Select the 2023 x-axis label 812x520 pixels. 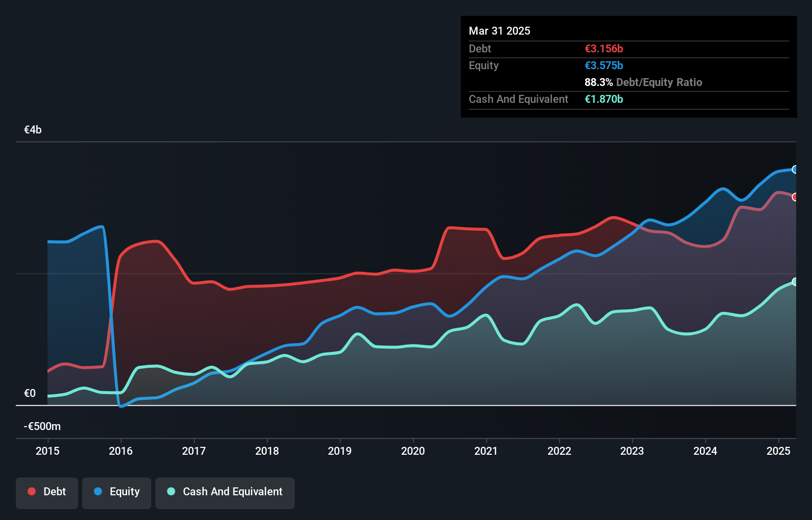632,451
